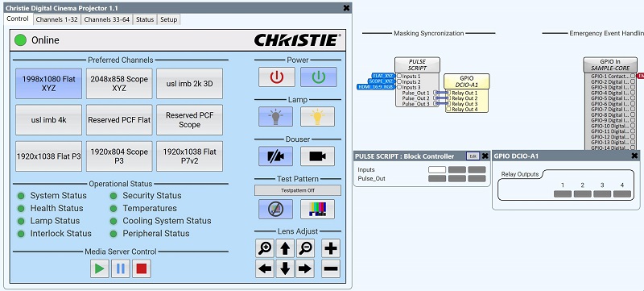Click the focus plus button
644x291 pixels.
[331, 248]
